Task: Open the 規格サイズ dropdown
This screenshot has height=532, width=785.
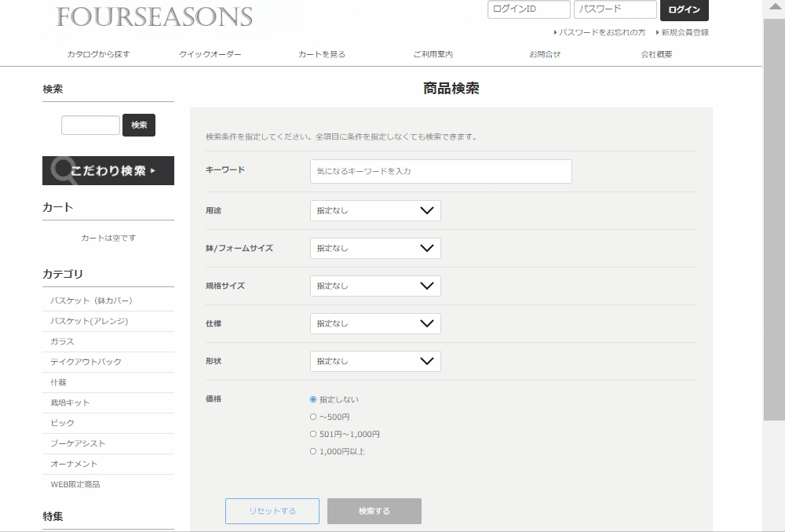Action: (x=375, y=286)
